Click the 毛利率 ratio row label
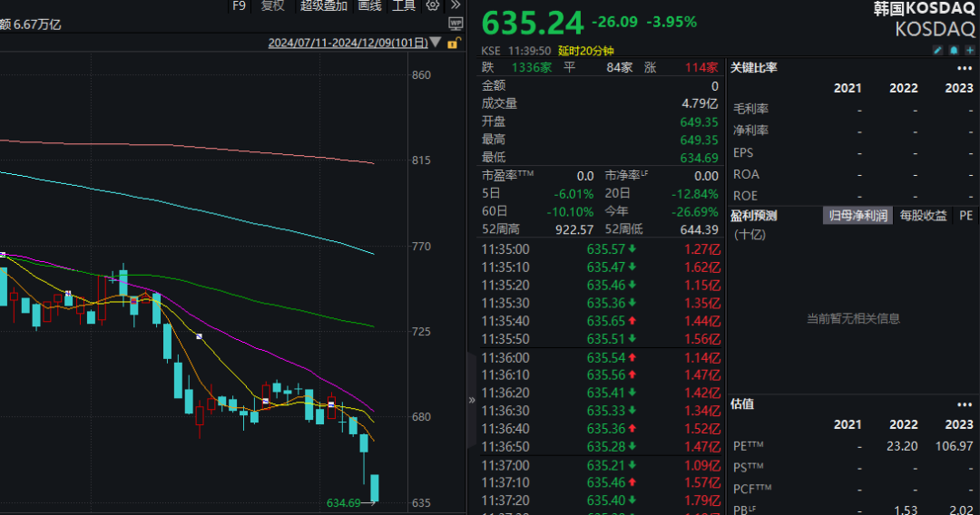980x515 pixels. (x=750, y=109)
